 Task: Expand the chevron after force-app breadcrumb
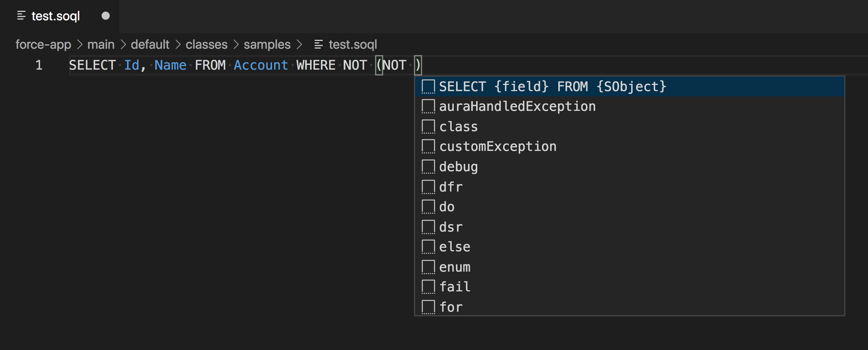[x=80, y=44]
